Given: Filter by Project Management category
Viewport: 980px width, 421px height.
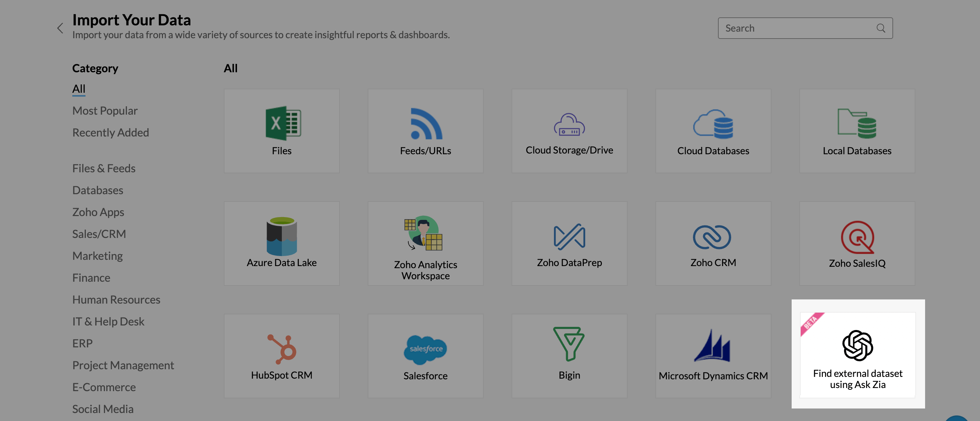Looking at the screenshot, I should coord(123,365).
